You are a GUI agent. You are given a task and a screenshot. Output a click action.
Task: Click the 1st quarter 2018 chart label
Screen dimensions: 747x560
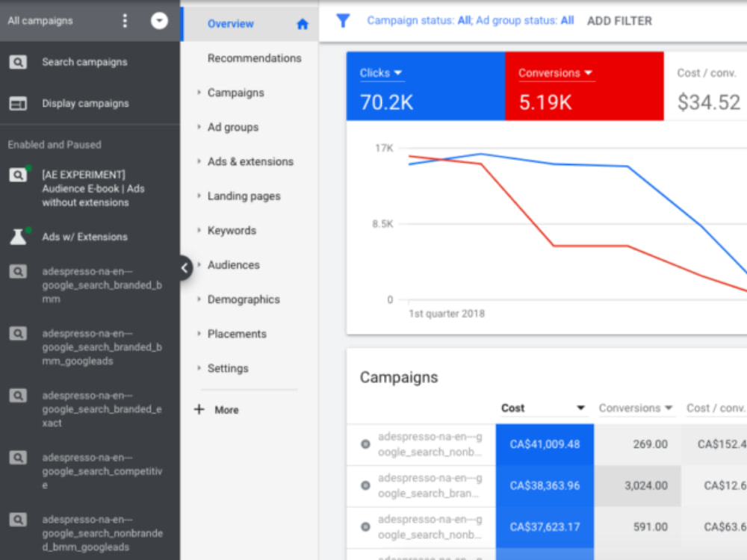point(447,314)
